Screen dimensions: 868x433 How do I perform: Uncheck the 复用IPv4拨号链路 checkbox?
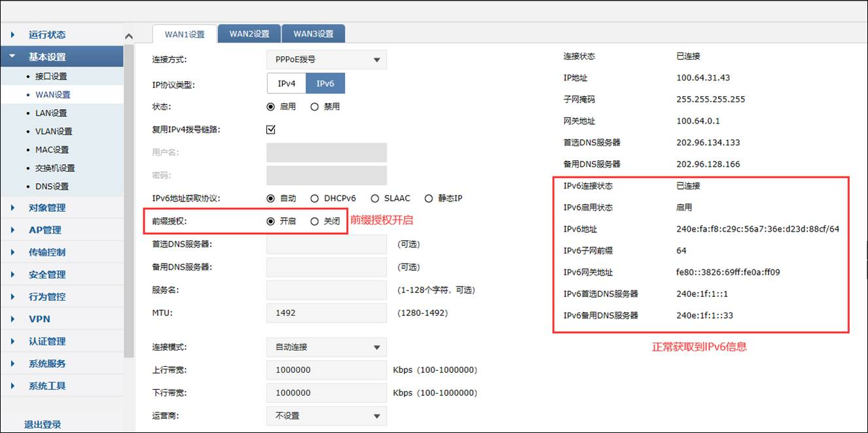click(x=270, y=130)
